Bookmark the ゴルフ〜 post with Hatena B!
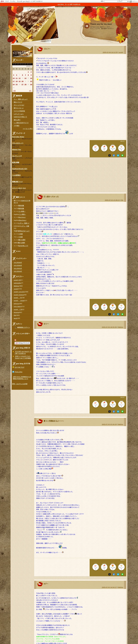This screenshot has width=138, height=644. click(x=118, y=156)
